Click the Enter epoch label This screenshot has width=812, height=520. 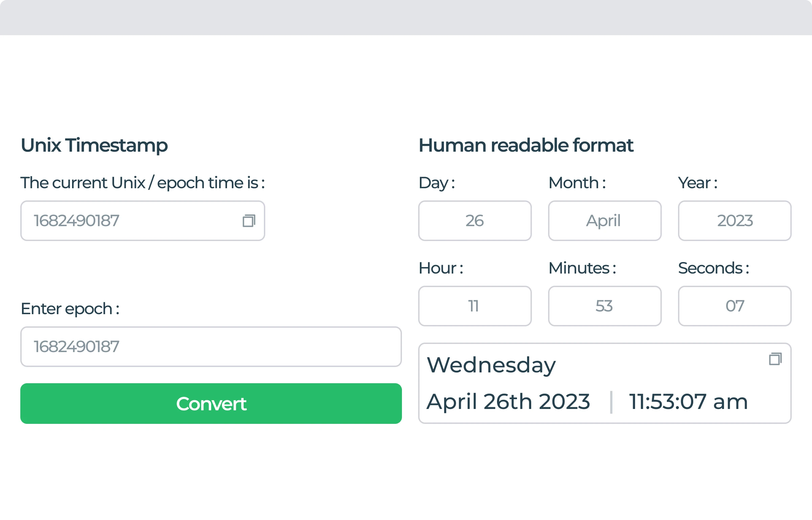(x=70, y=308)
